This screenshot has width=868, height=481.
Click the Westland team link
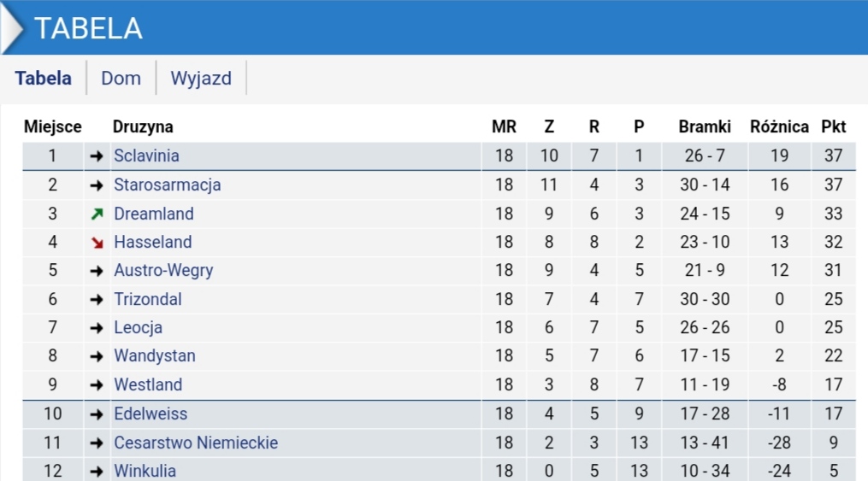pos(148,384)
